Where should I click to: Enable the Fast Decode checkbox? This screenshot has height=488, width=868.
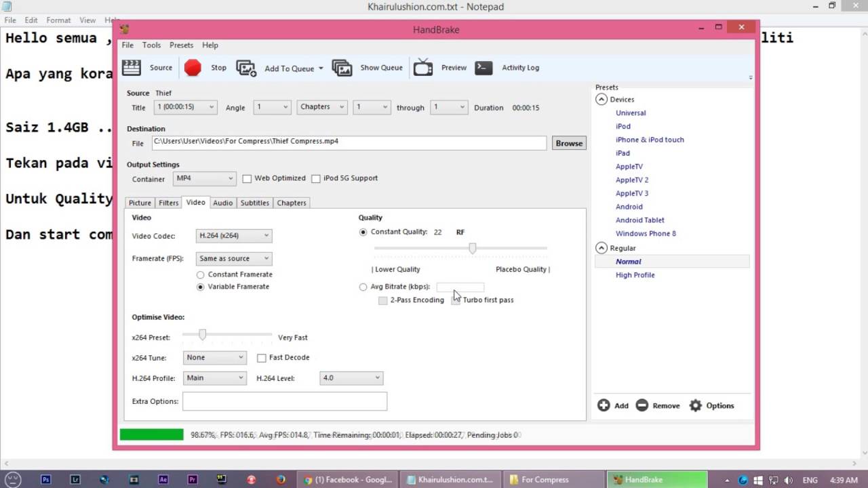(262, 358)
